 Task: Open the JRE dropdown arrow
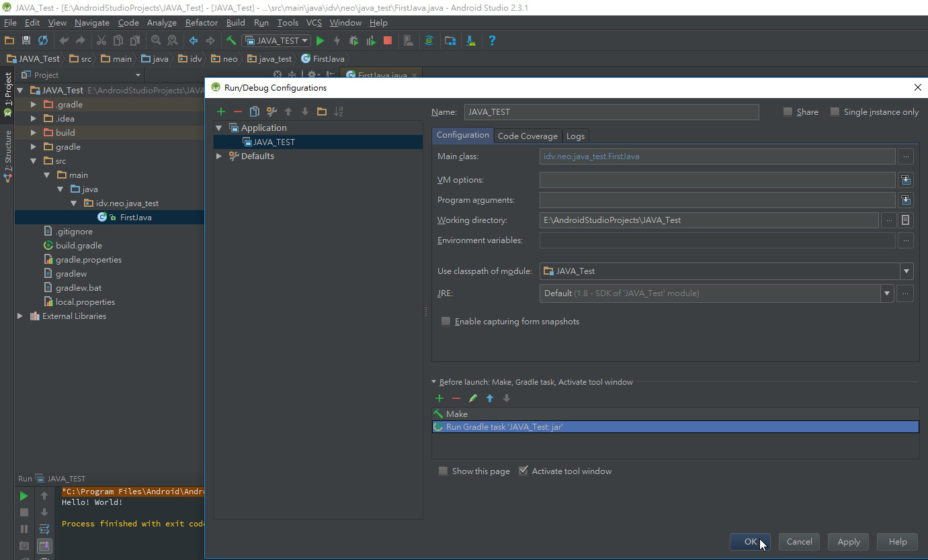(887, 293)
